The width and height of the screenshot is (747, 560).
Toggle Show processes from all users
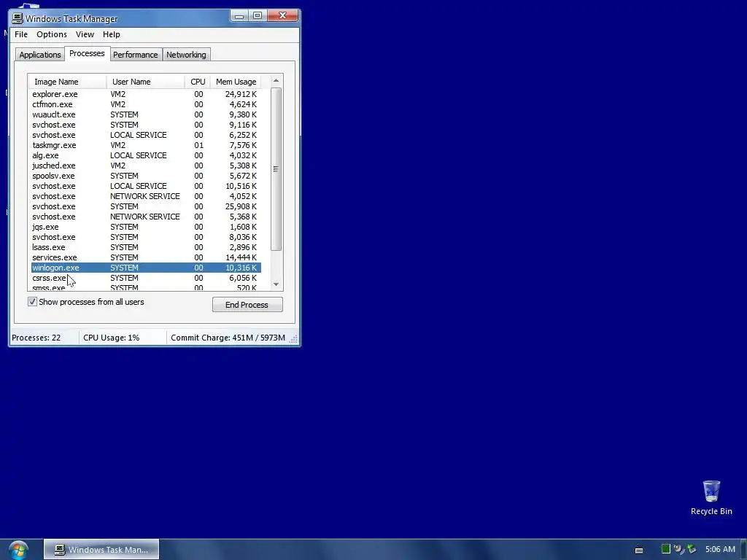coord(32,302)
